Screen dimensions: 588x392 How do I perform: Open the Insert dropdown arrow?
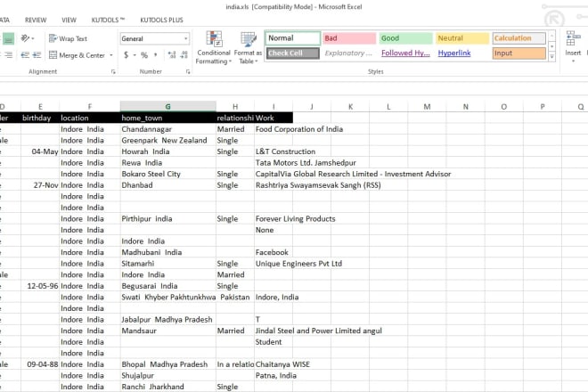point(573,61)
